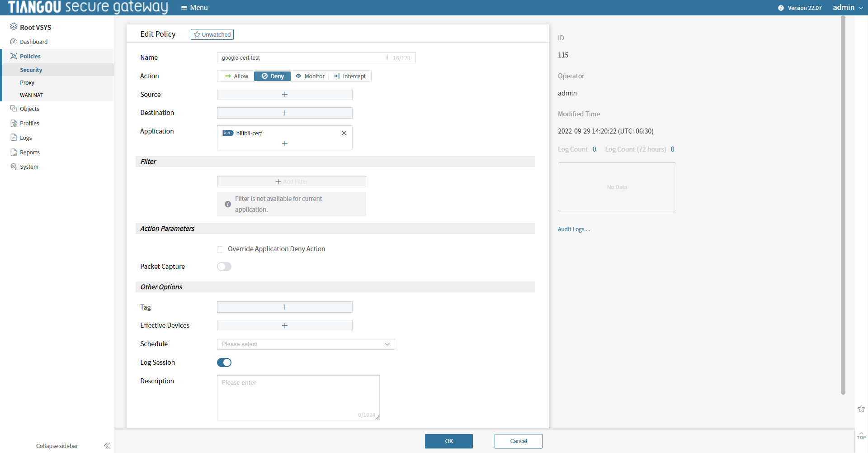Enable Override Application Deny Action checkbox
868x453 pixels.
click(x=220, y=249)
